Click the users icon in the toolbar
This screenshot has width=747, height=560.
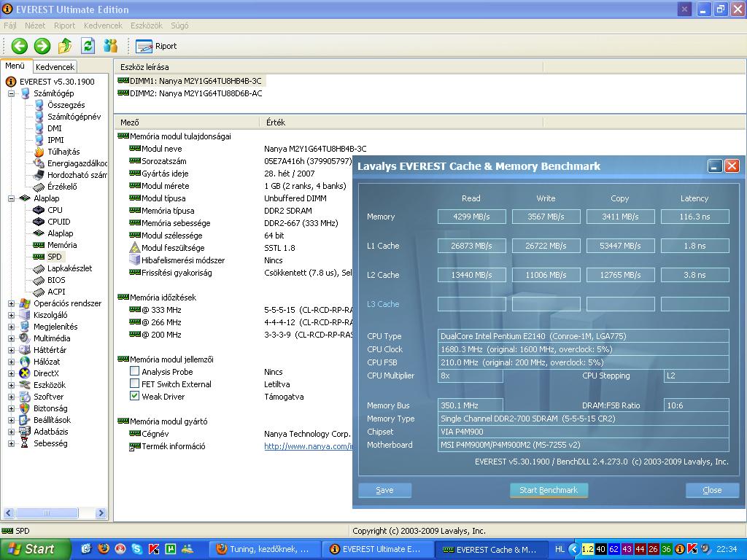[x=111, y=46]
